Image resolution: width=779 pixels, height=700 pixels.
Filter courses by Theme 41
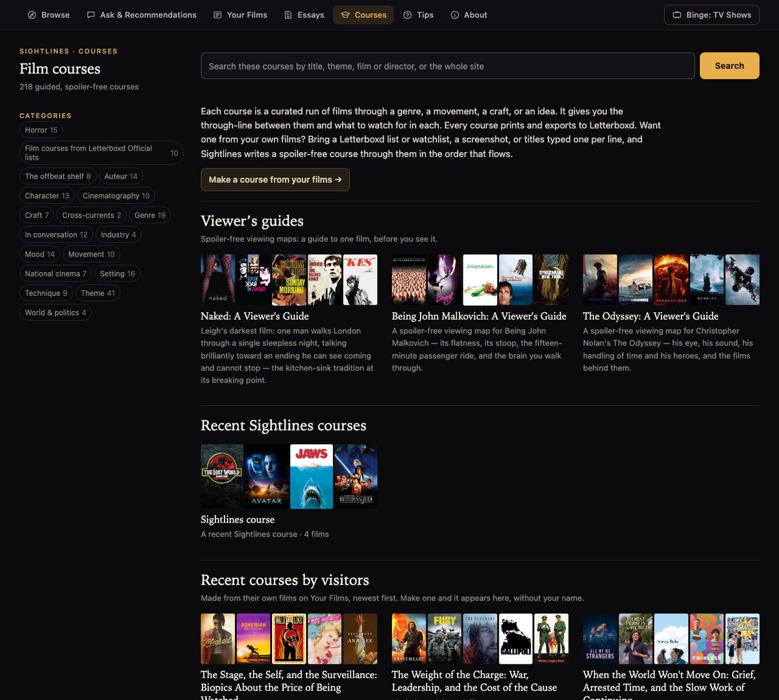pyautogui.click(x=98, y=293)
